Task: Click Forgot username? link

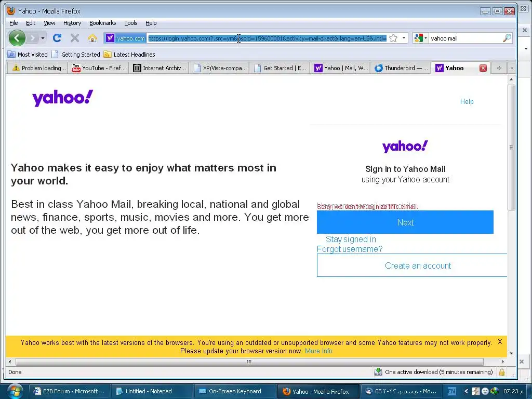Action: click(x=350, y=249)
